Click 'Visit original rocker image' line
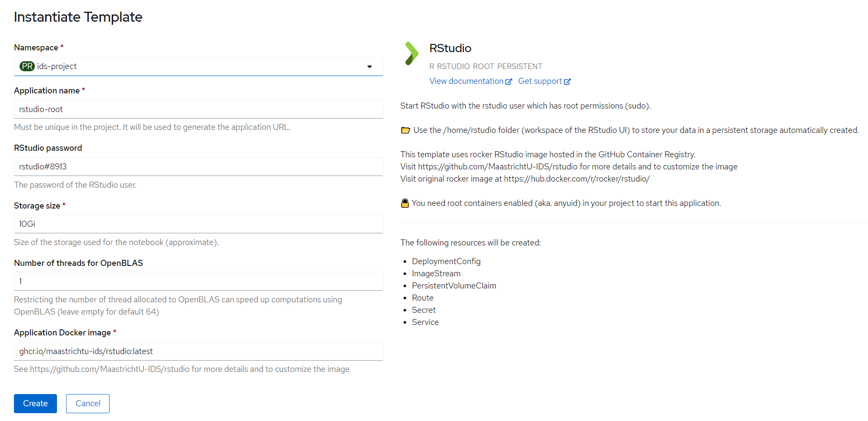868x421 pixels. [x=525, y=179]
